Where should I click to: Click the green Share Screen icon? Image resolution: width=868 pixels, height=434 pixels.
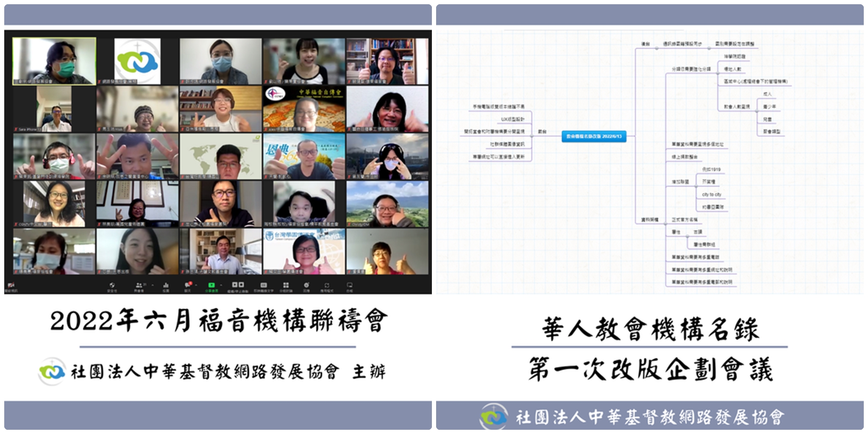coord(211,285)
